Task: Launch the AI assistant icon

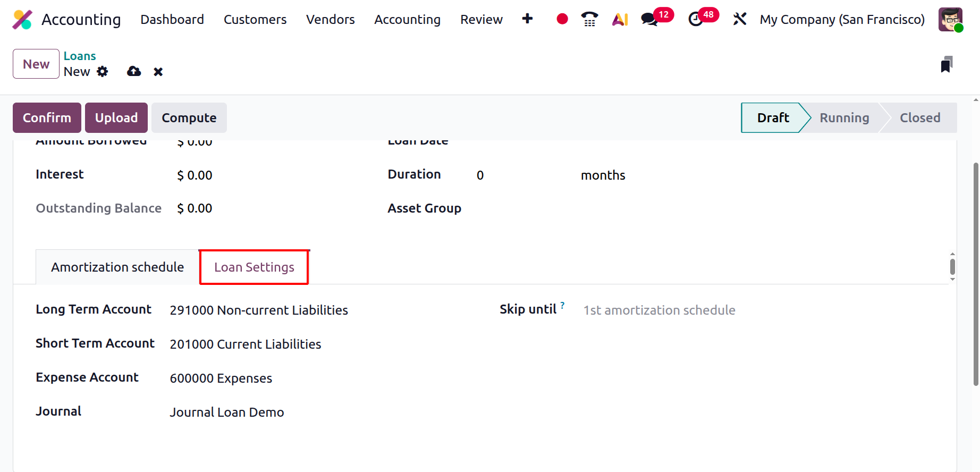Action: tap(620, 19)
